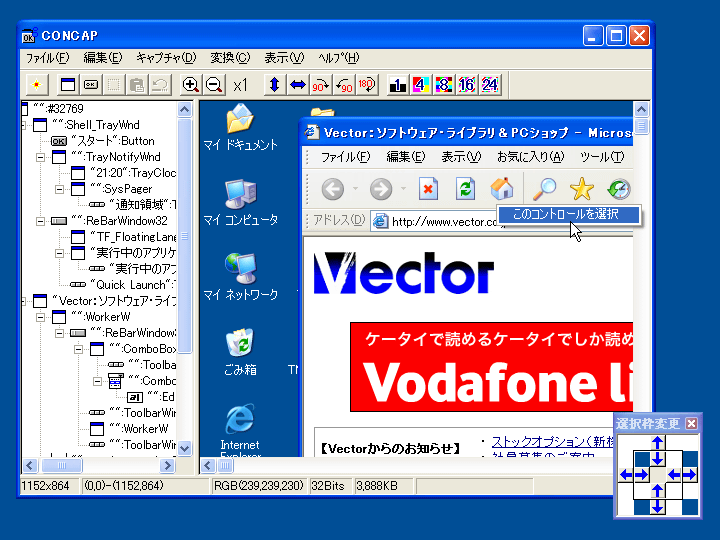Rotate 90 degrees clockwise icon
720x540 pixels.
point(321,84)
